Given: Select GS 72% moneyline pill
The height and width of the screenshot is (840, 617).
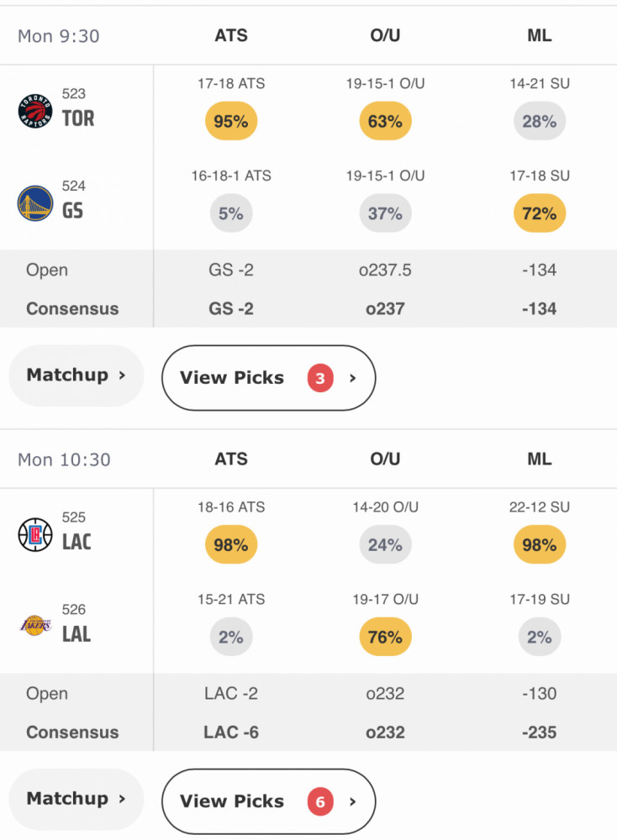Looking at the screenshot, I should pos(540,213).
